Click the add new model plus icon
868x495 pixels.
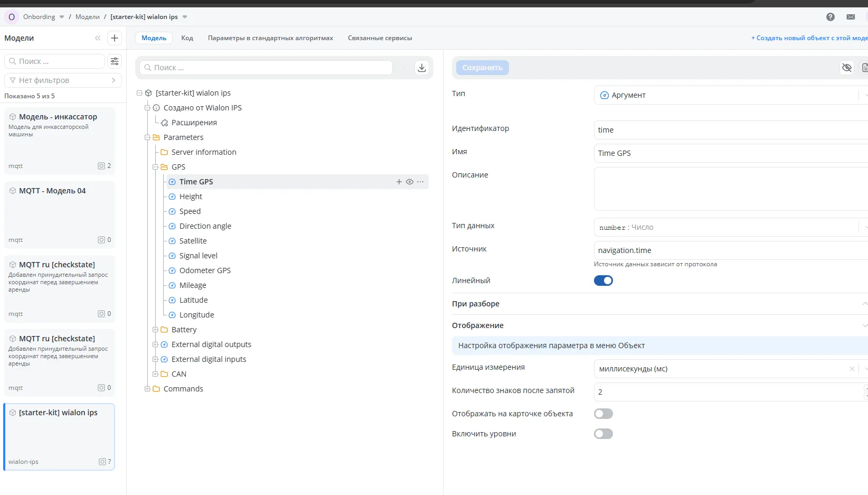(115, 38)
